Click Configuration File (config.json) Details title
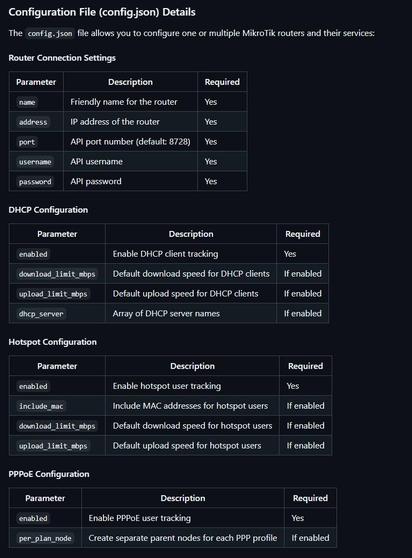 [102, 12]
